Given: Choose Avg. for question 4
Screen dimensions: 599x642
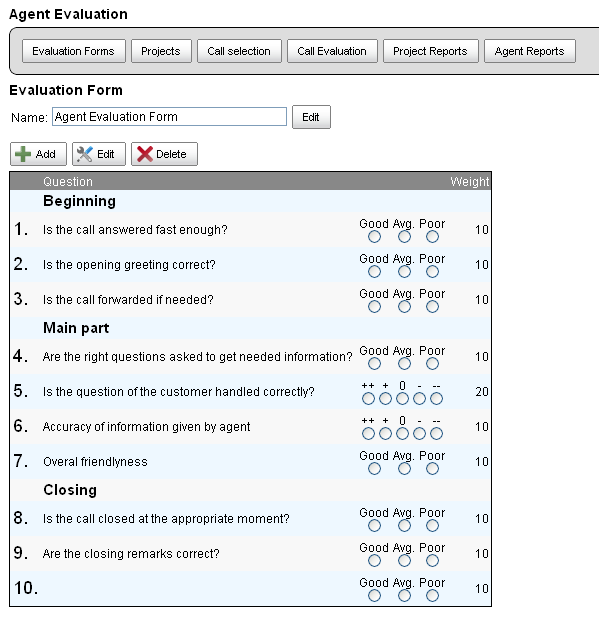Looking at the screenshot, I should 404,364.
